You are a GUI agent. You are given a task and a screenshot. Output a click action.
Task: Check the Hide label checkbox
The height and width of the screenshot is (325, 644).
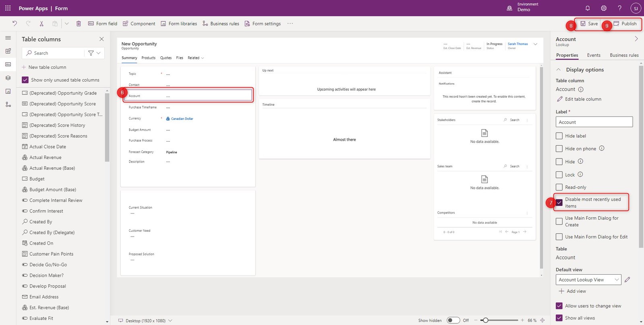pos(559,136)
